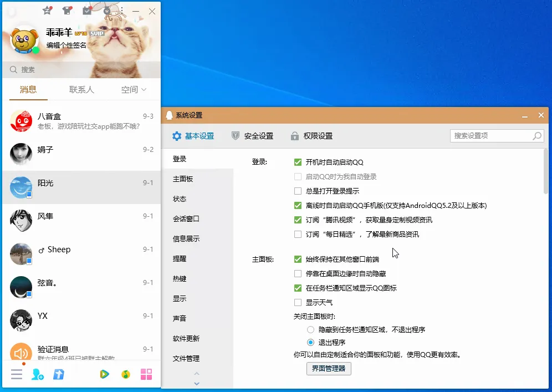552x392 pixels.
Task: Switch to 联系人 tab
Action: coord(81,89)
